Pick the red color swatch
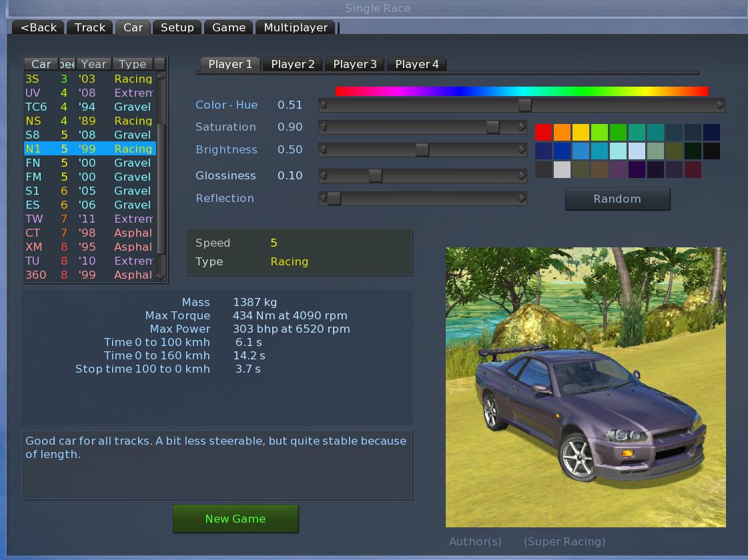This screenshot has width=748, height=560. tap(544, 132)
